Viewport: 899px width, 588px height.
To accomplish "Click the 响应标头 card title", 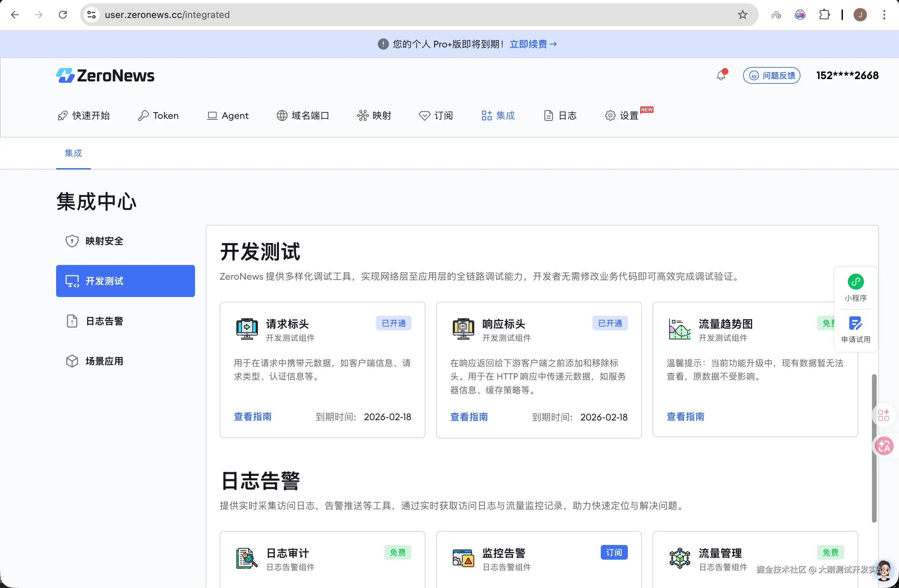I will click(x=504, y=324).
